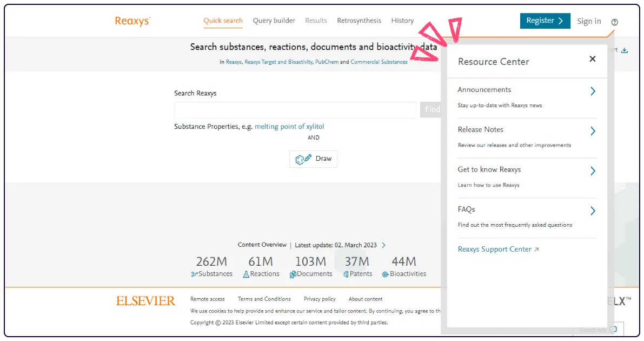Viewport: 644px width, 341px height.
Task: Click the Content Overview label
Action: [x=262, y=245]
